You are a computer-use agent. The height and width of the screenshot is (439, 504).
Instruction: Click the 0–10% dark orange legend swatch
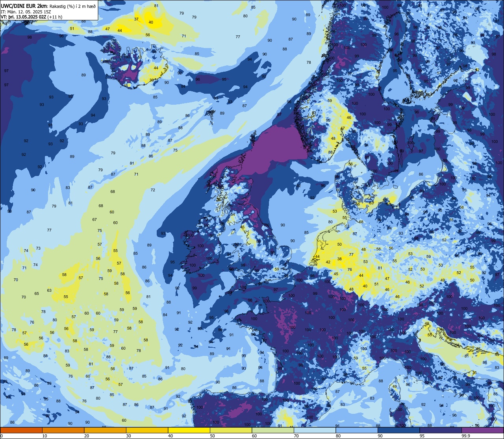click(21, 430)
